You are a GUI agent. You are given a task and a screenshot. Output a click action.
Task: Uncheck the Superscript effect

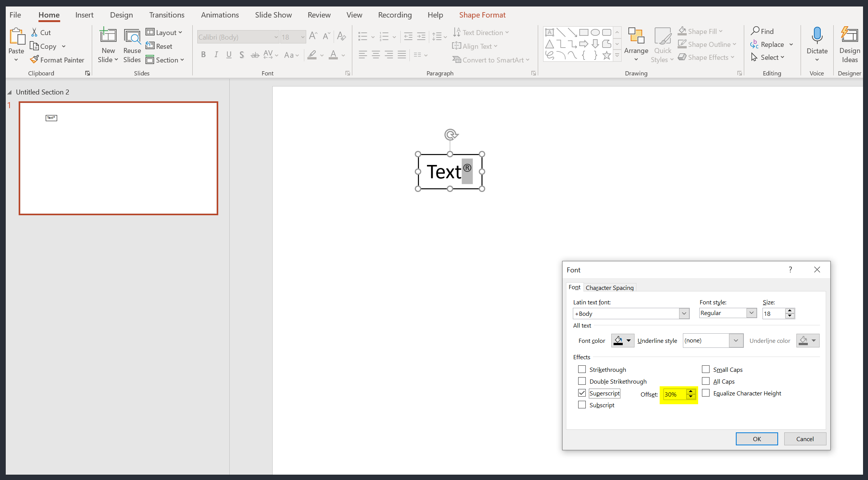(x=582, y=393)
